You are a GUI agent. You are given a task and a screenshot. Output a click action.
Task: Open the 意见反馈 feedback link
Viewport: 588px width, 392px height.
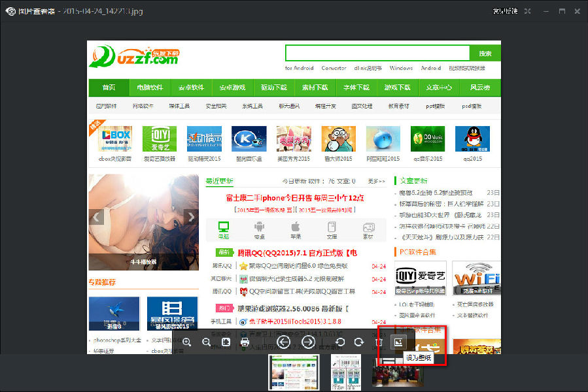(x=504, y=11)
